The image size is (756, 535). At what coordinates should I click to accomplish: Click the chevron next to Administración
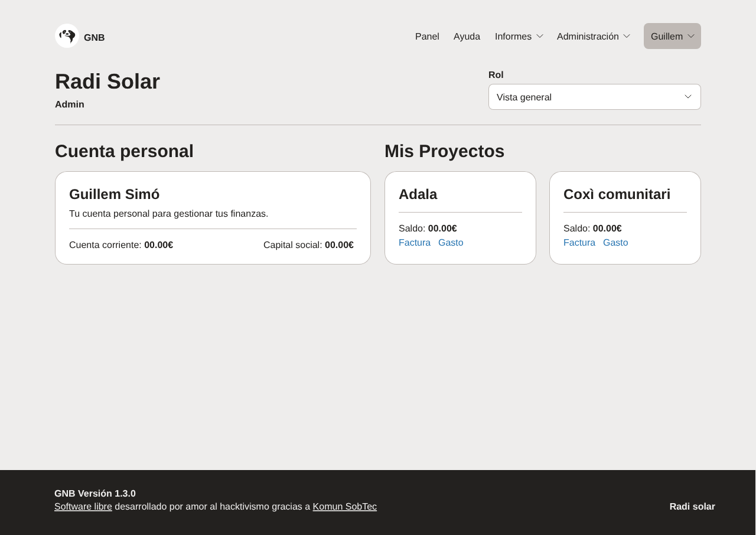[627, 37]
